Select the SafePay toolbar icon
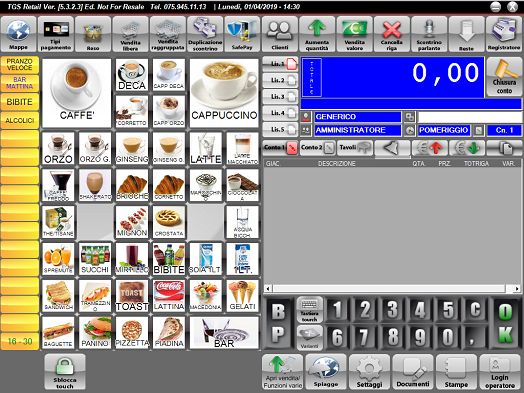 243,34
